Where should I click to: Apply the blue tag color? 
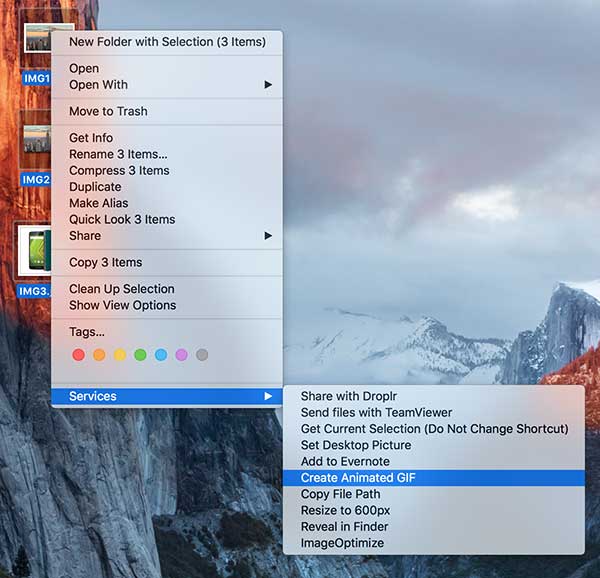161,355
